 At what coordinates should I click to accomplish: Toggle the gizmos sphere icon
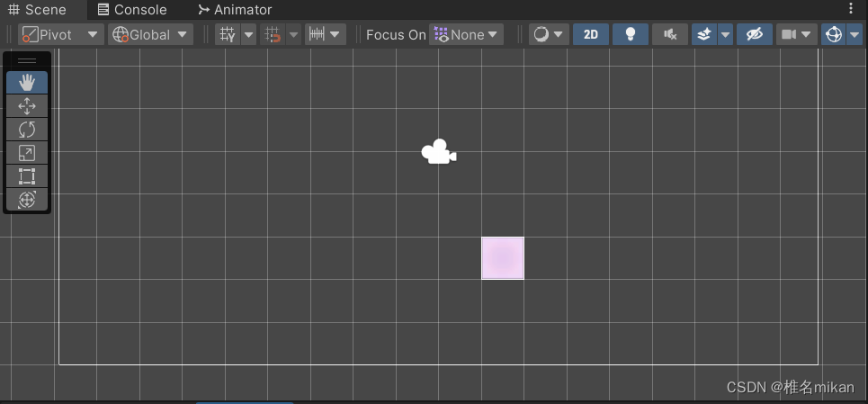[x=833, y=34]
